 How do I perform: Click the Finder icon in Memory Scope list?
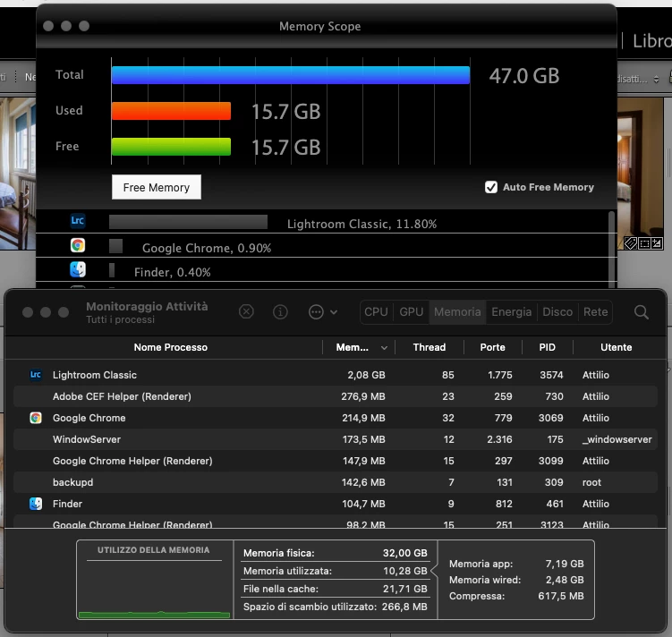point(78,270)
